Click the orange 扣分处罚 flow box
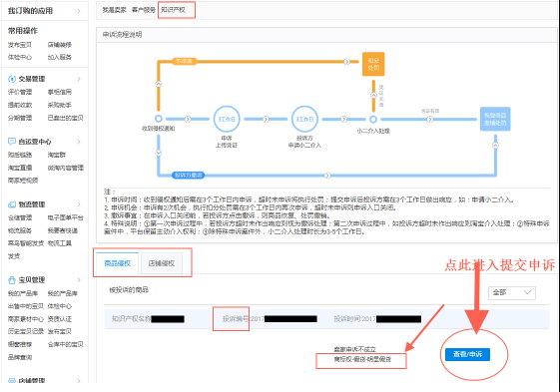 373,64
